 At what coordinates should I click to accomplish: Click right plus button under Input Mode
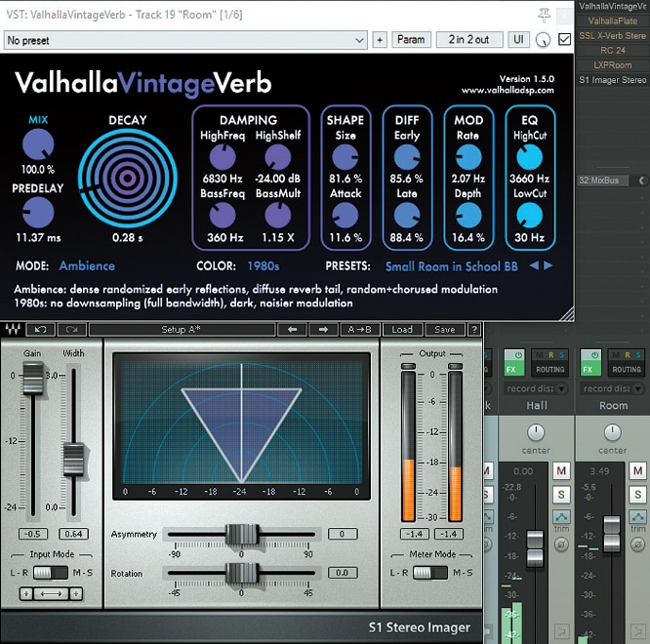tap(76, 594)
